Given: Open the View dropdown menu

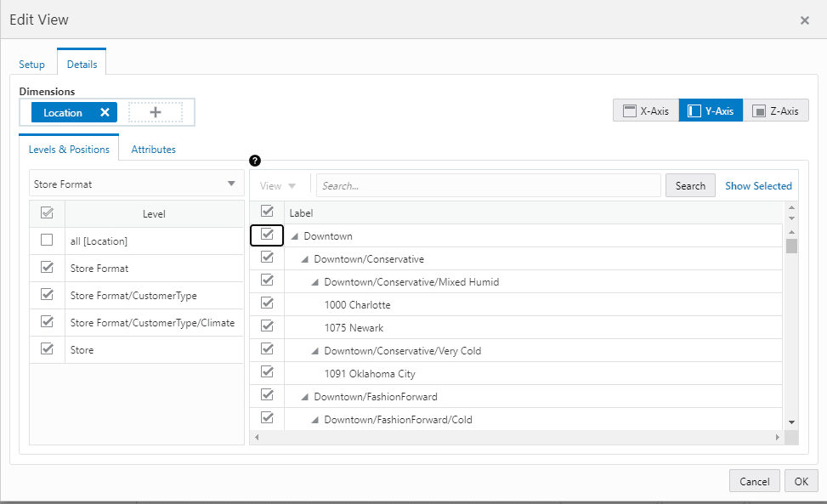Looking at the screenshot, I should (x=278, y=185).
